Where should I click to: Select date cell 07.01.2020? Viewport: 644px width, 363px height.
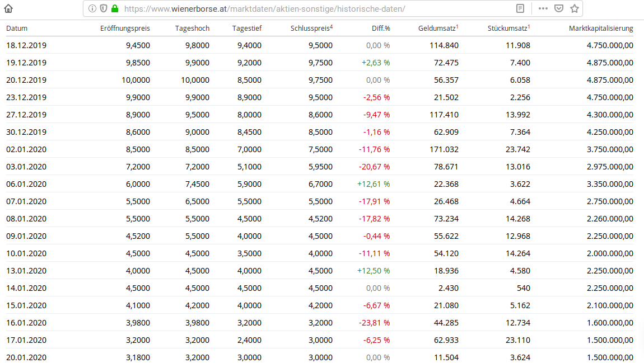(x=26, y=201)
